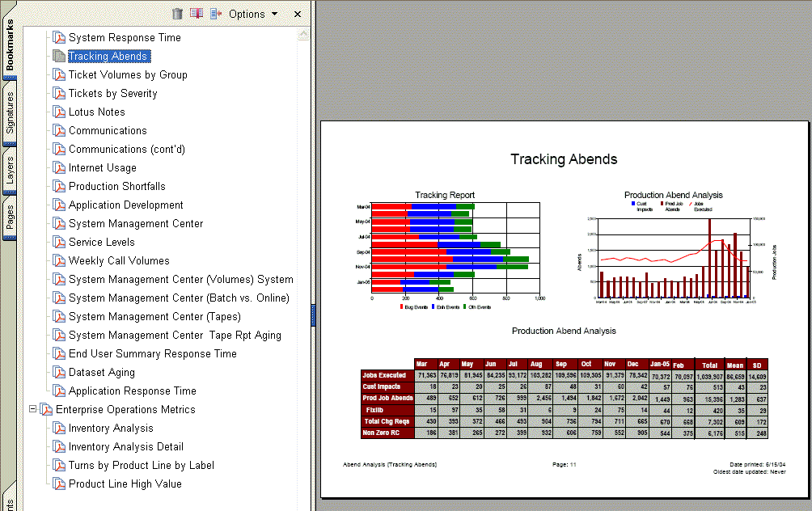The image size is (812, 511).
Task: Click the Enterprise Operations Metrics bookmark icon
Action: pos(47,409)
